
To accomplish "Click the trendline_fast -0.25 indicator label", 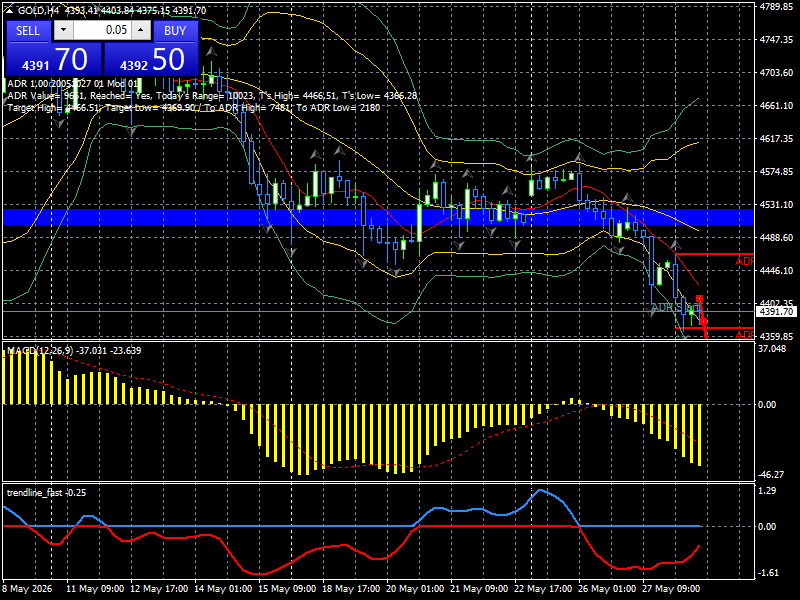I will [46, 493].
